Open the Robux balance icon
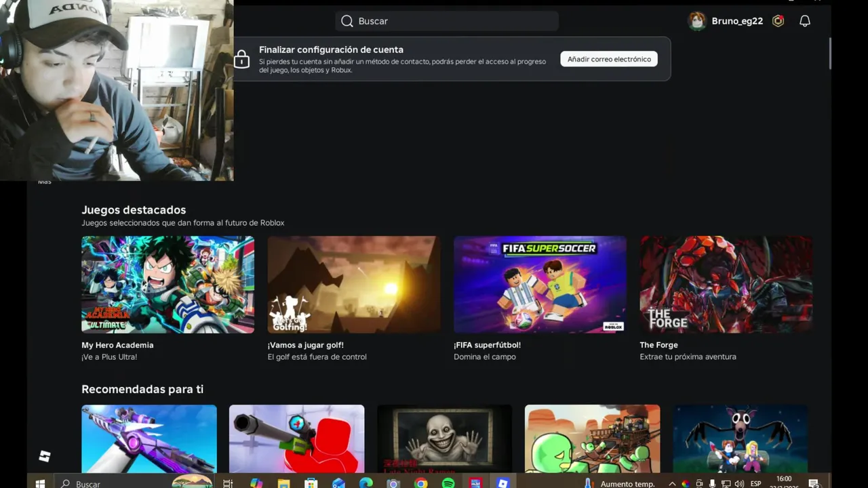868x488 pixels. pos(778,21)
